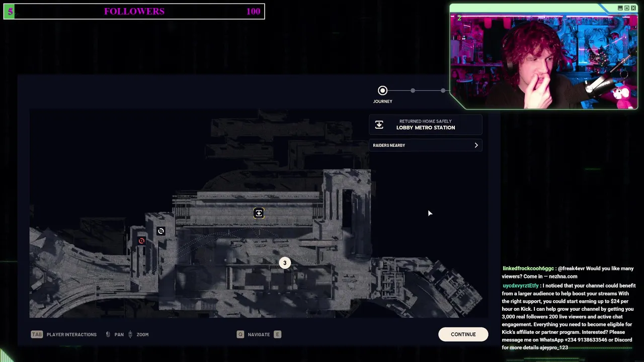
Task: Click the Q navigate key icon
Action: 240,334
